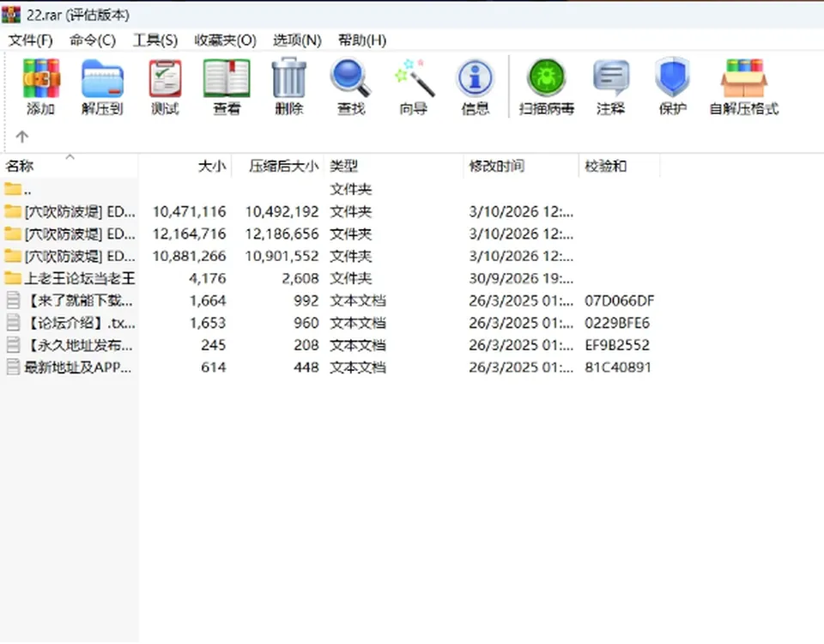Click the checksum value EF9B2552
Image resolution: width=824 pixels, height=644 pixels.
point(617,345)
